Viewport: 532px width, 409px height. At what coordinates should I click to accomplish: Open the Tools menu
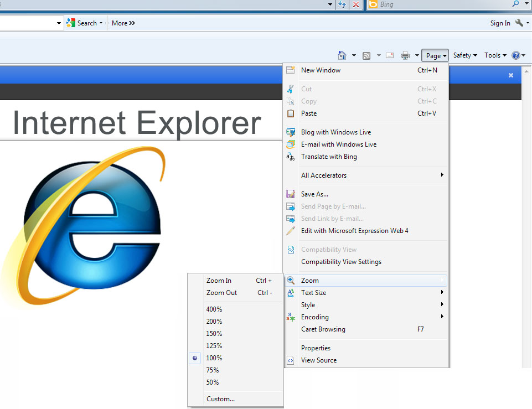point(495,55)
